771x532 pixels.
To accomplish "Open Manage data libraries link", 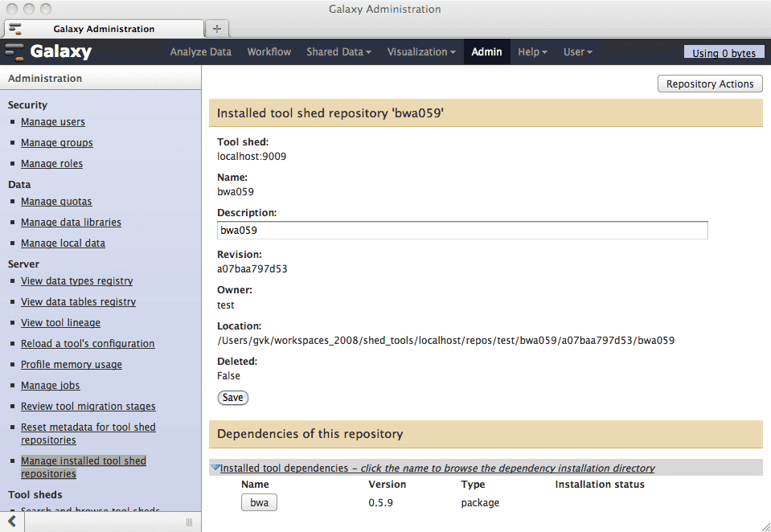I will [x=71, y=223].
